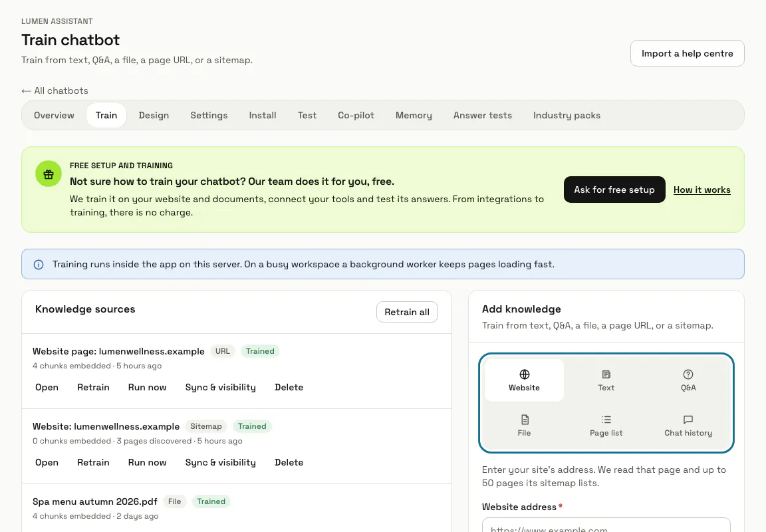Open the Website page lumenwellness.example source
766x532 pixels.
pos(47,388)
